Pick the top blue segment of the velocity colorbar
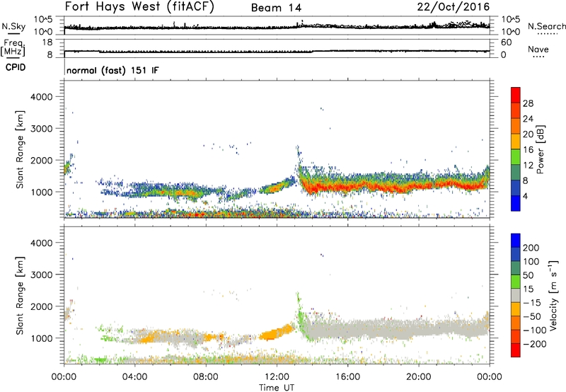 [516, 241]
